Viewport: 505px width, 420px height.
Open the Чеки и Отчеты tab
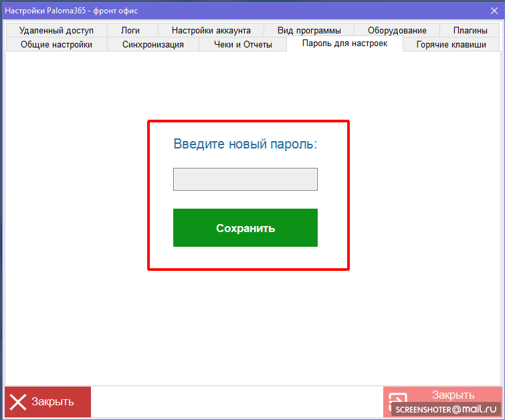(243, 44)
